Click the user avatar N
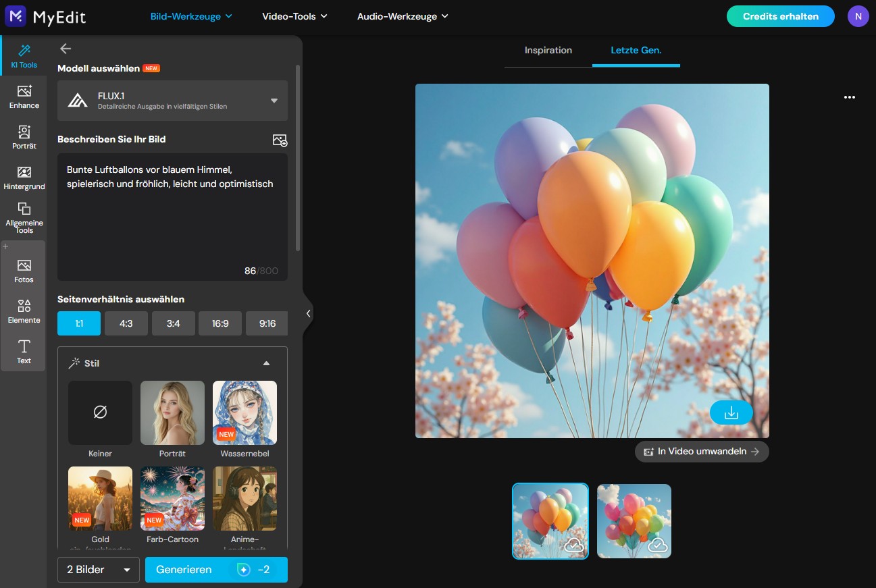 pos(858,16)
